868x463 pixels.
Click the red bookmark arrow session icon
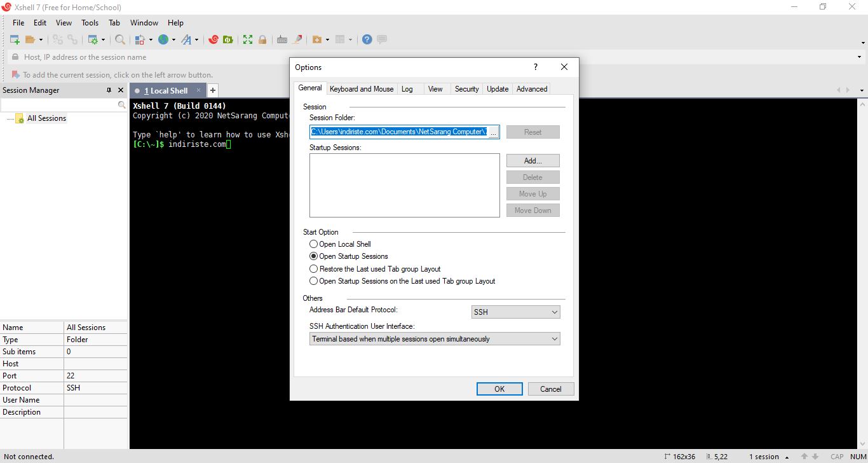16,74
